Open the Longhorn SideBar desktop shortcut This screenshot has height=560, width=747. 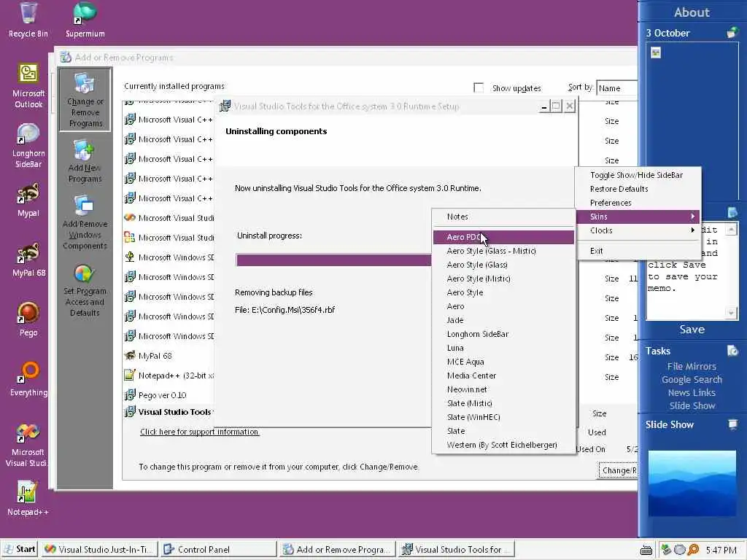pos(28,146)
